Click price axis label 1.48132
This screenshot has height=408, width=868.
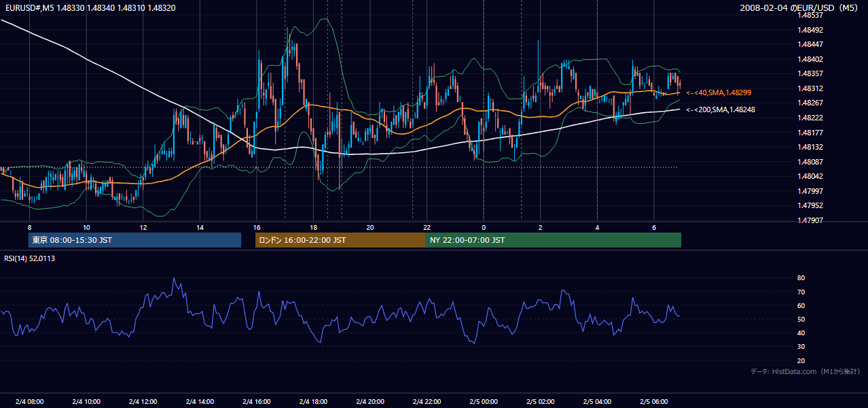810,147
